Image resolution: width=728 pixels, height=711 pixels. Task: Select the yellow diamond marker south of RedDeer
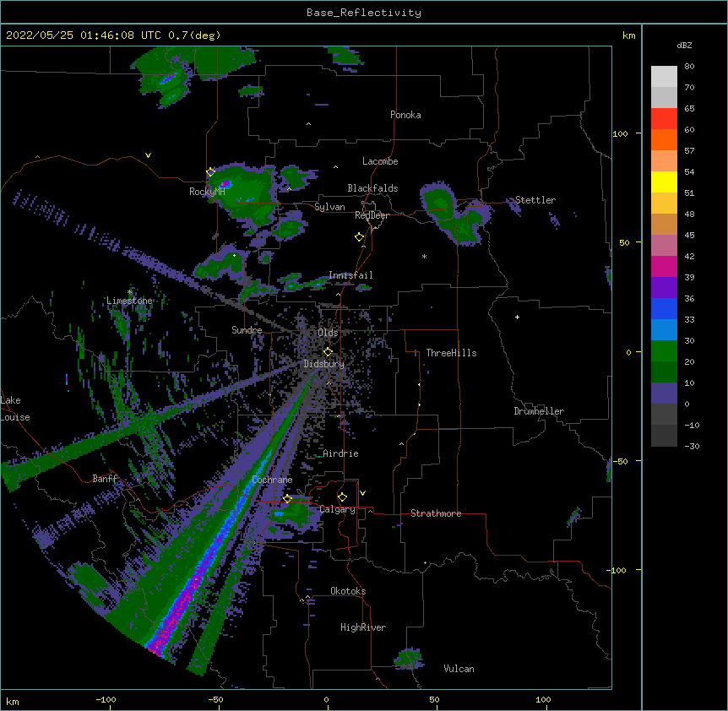point(360,237)
